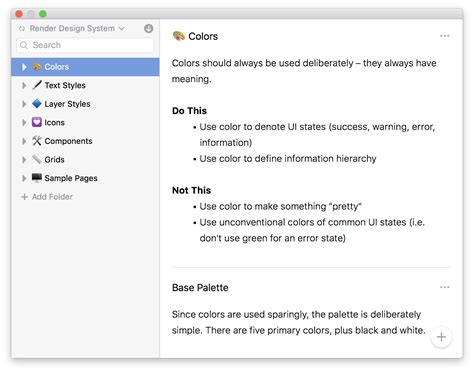This screenshot has width=474, height=372.
Task: Click the sync icon left of Render Design System
Action: (22, 29)
